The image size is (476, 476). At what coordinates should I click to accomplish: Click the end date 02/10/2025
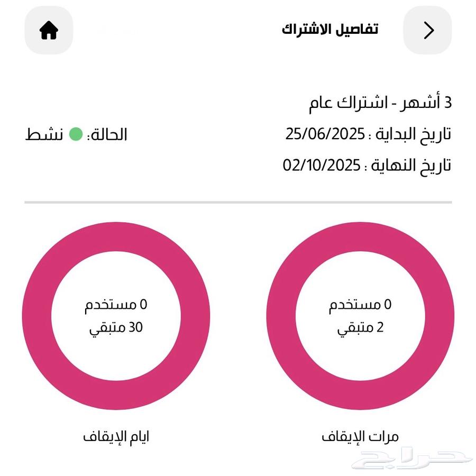click(x=322, y=166)
